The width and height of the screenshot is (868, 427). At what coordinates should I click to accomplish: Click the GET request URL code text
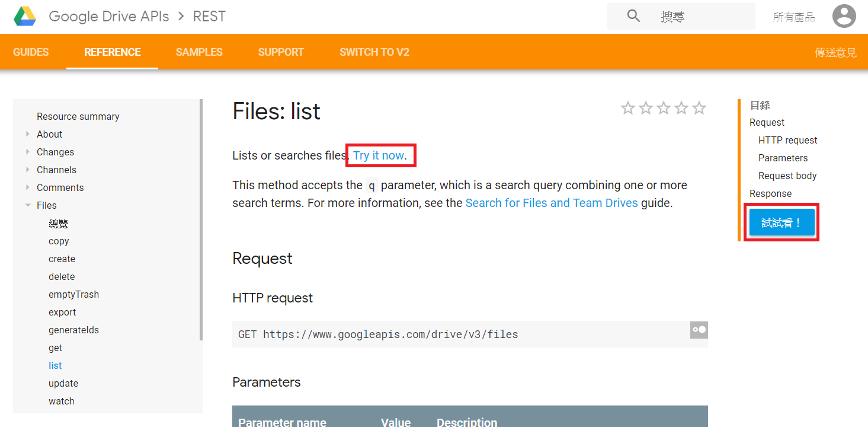pyautogui.click(x=378, y=334)
